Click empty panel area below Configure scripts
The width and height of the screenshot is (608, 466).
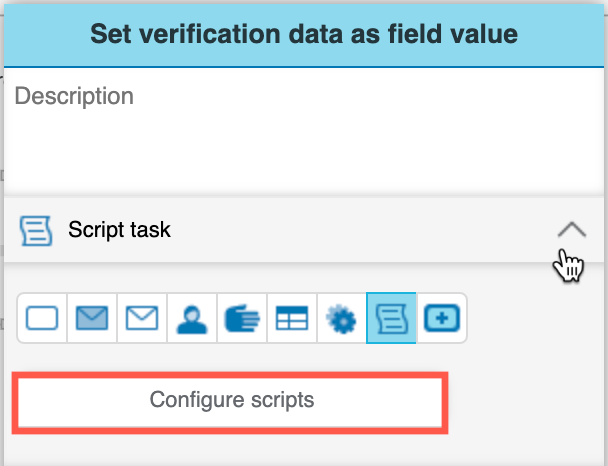pos(300,450)
